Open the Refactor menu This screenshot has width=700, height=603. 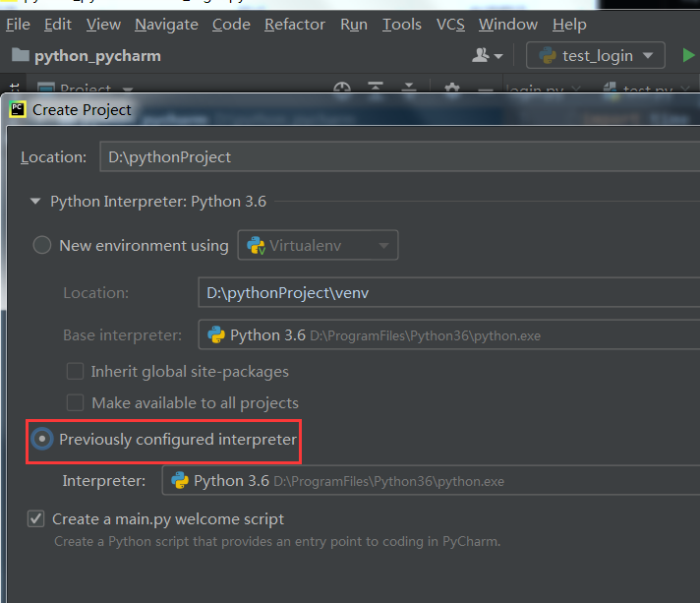tap(295, 25)
